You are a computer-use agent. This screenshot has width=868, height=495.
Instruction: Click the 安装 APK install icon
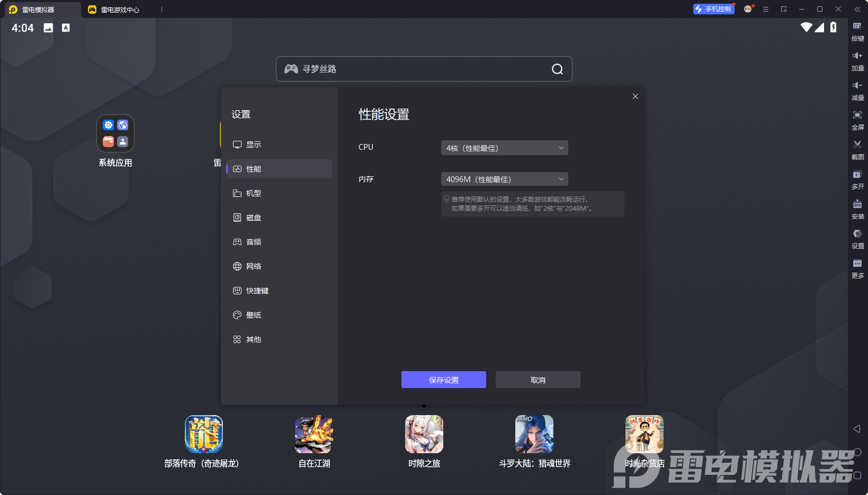pyautogui.click(x=857, y=210)
